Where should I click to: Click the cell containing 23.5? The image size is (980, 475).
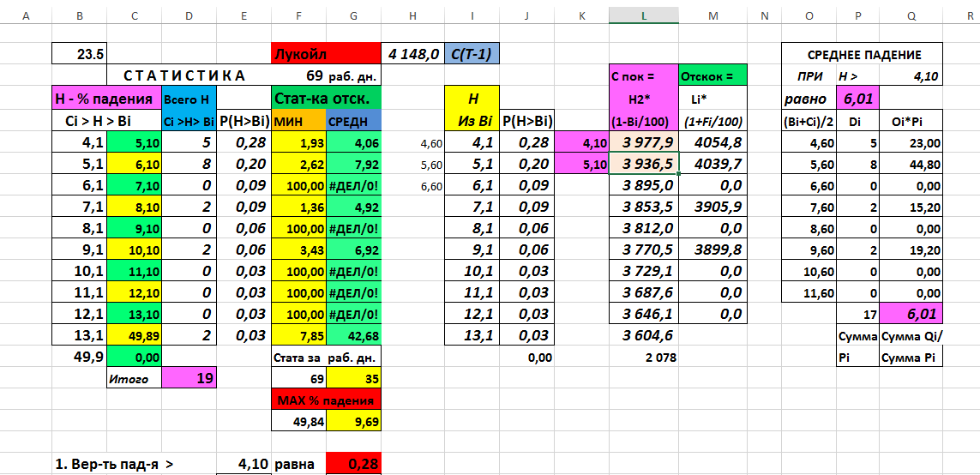[80, 54]
